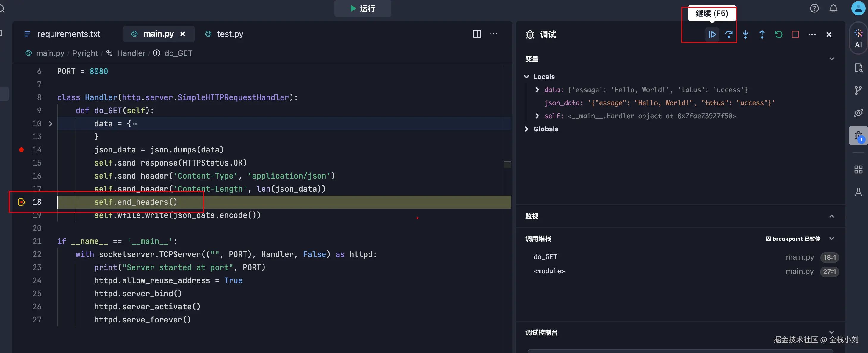This screenshot has height=353, width=868.
Task: Click the green 运行 run button
Action: click(363, 8)
